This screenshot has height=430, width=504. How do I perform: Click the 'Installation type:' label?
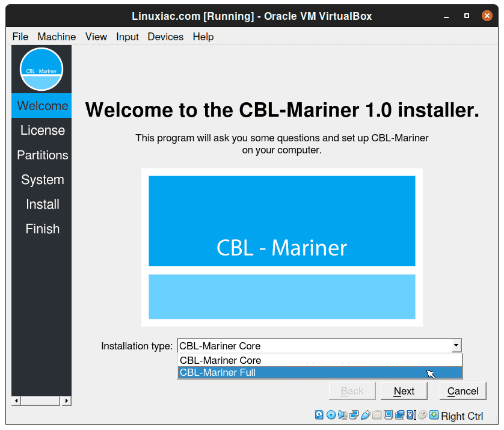(137, 346)
